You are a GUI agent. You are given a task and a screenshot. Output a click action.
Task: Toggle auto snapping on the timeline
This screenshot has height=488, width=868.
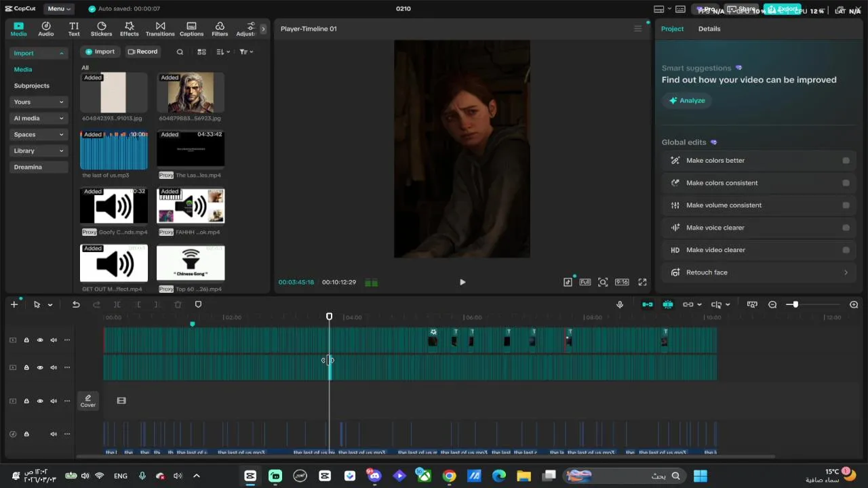point(668,304)
